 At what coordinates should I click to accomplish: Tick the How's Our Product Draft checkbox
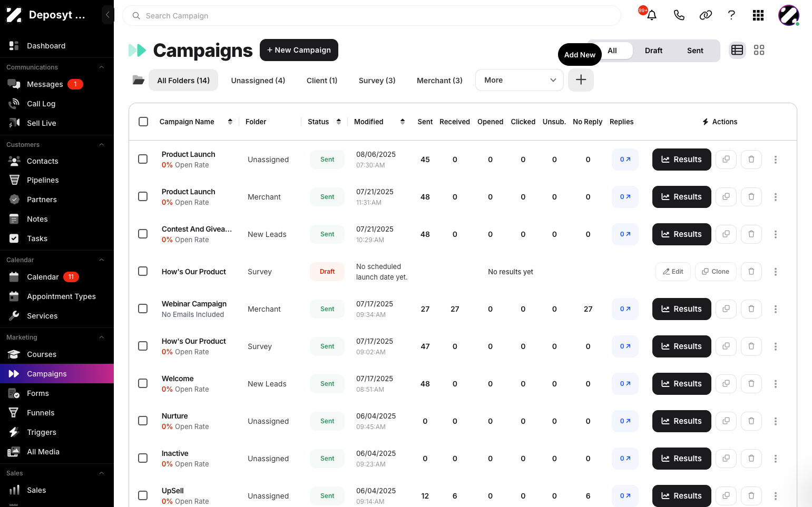click(x=143, y=271)
